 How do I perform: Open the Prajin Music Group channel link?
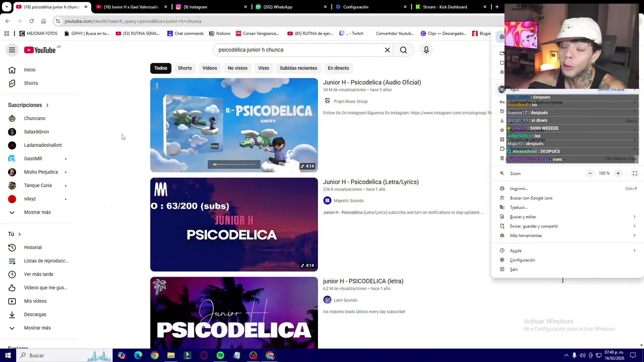coord(351,102)
